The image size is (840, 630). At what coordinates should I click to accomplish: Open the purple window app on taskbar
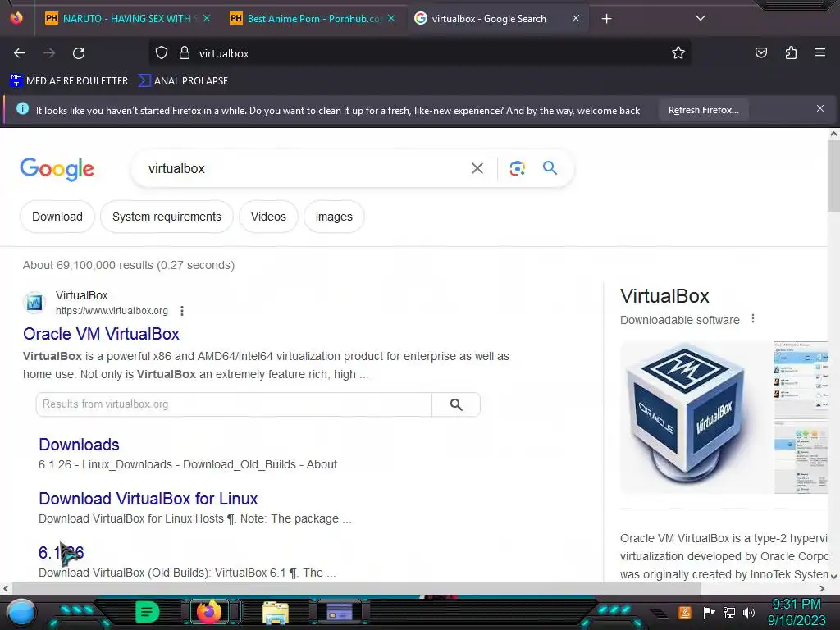point(340,612)
